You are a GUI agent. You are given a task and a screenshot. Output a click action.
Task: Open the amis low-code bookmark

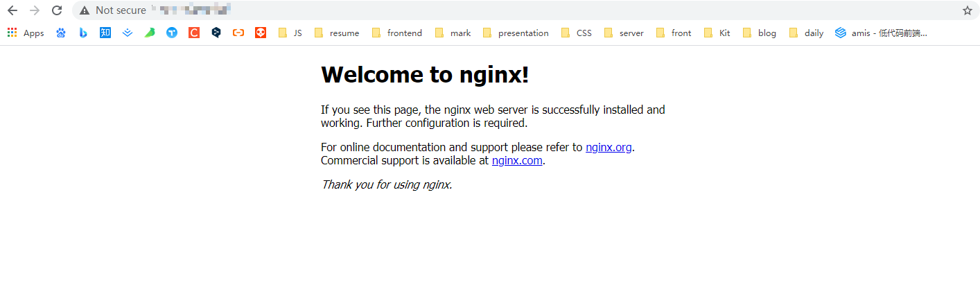[x=881, y=33]
